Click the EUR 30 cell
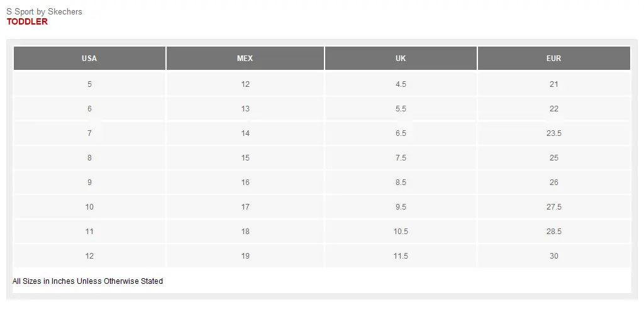Image resolution: width=644 pixels, height=309 pixels. [x=553, y=256]
